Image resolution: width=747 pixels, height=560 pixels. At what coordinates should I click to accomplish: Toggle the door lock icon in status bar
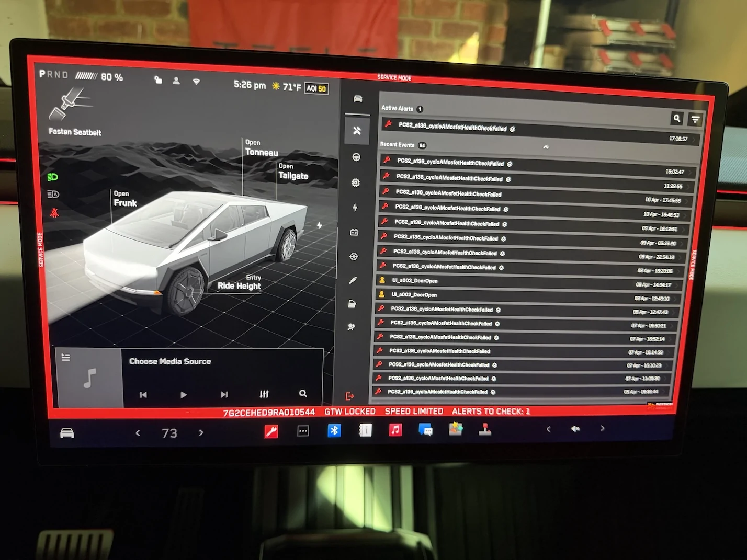pyautogui.click(x=158, y=79)
